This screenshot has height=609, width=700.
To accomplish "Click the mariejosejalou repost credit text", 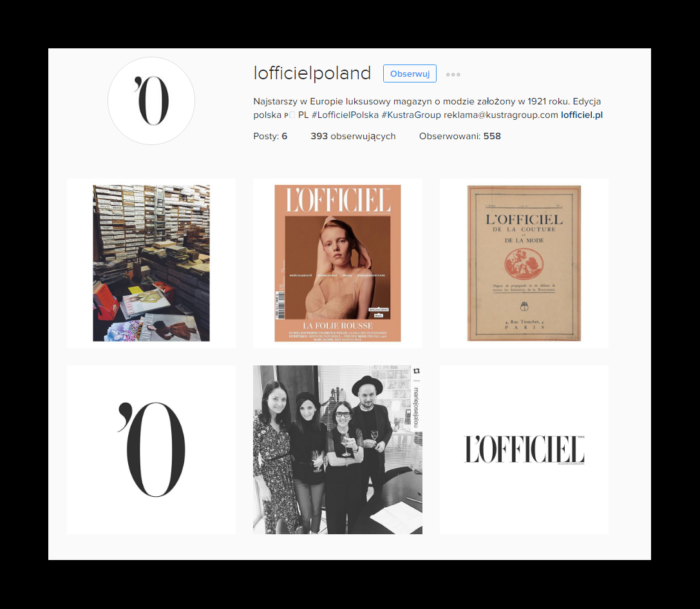I will click(x=417, y=407).
